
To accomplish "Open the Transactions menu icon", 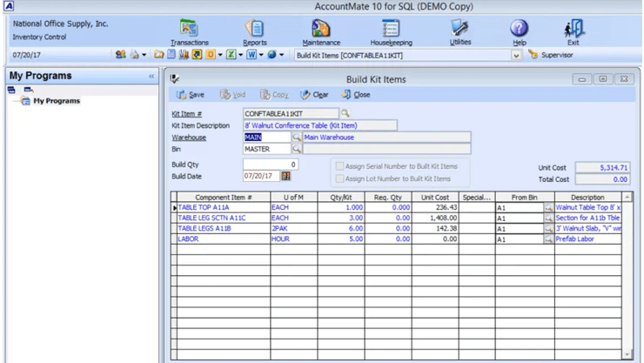I will (189, 28).
